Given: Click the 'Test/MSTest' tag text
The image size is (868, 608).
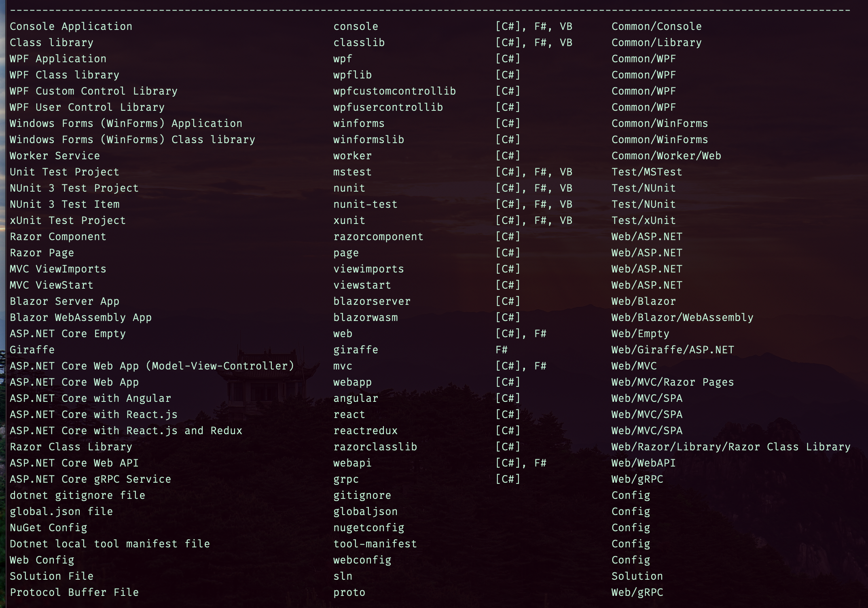Looking at the screenshot, I should tap(646, 172).
